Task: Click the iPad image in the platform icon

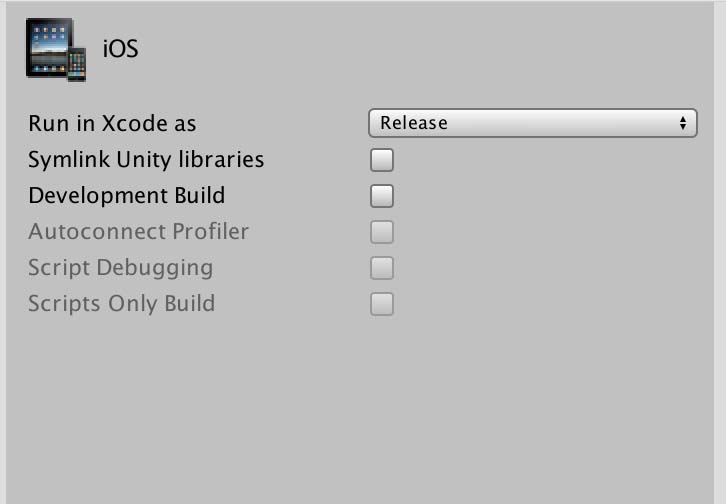Action: [x=48, y=45]
